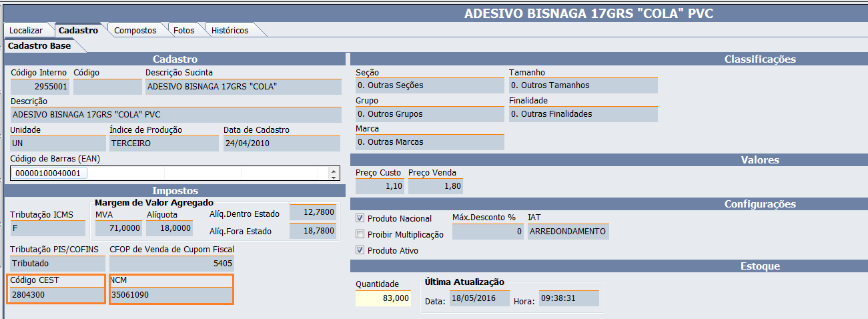Click the NCM field
This screenshot has height=319, width=868.
(x=171, y=294)
